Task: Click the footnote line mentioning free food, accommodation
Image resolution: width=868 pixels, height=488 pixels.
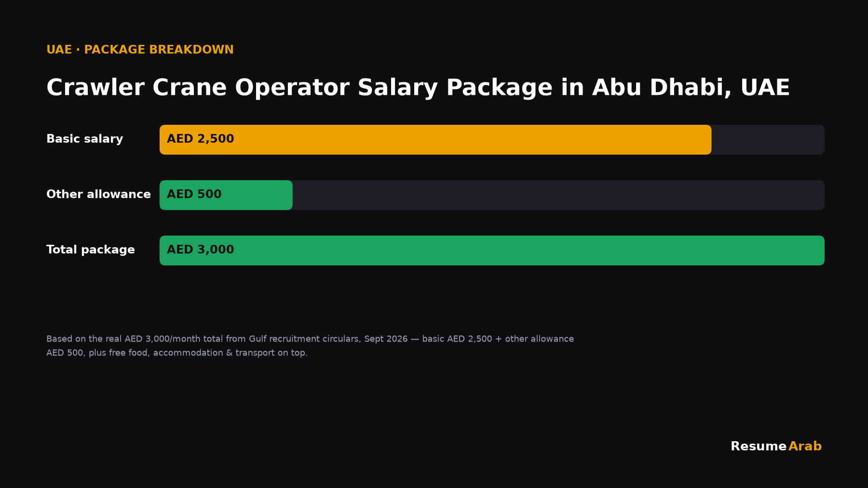Action: (176, 353)
